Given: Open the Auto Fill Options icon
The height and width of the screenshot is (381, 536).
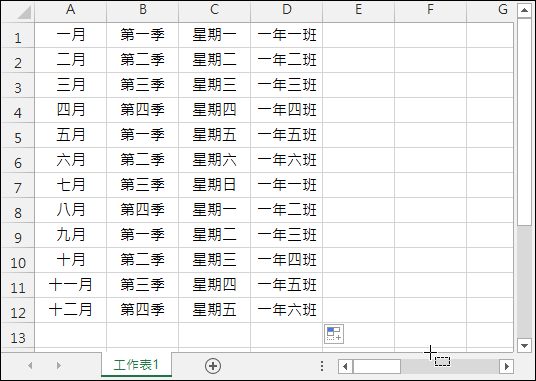Looking at the screenshot, I should pyautogui.click(x=334, y=334).
